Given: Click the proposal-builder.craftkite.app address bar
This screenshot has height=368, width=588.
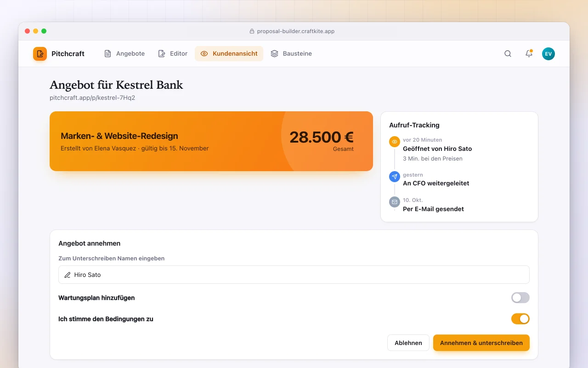Looking at the screenshot, I should (x=292, y=31).
